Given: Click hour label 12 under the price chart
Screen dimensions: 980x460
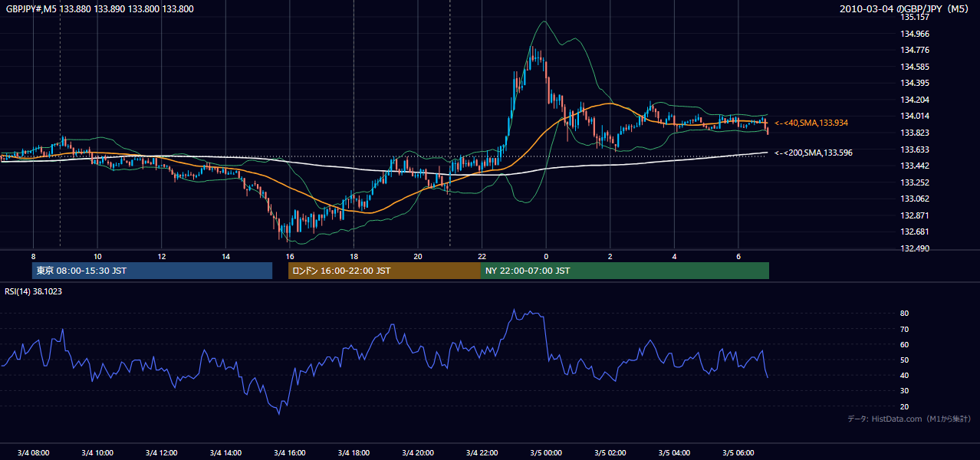Looking at the screenshot, I should coord(162,256).
